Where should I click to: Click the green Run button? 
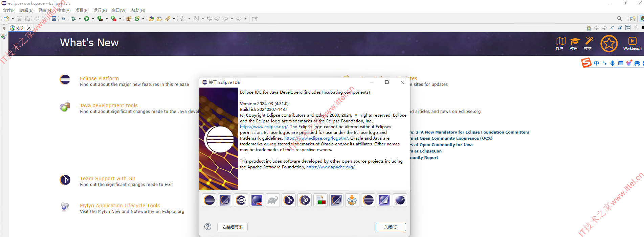(87, 19)
